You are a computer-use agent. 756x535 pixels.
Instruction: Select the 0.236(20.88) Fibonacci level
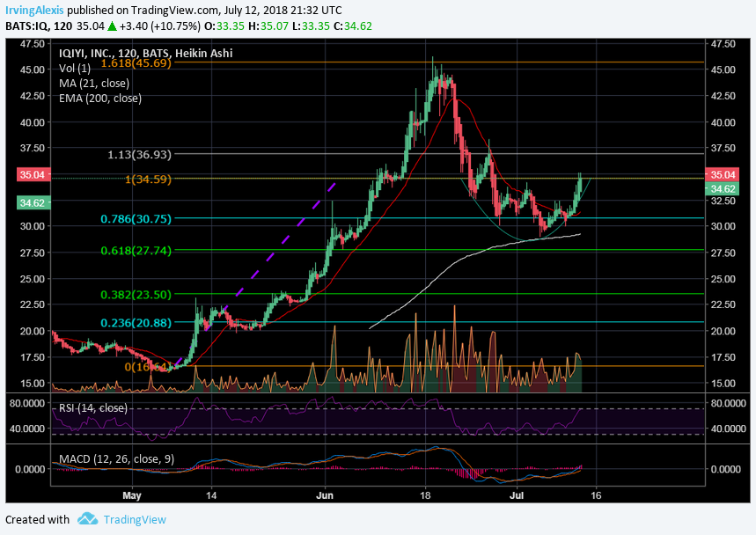(136, 323)
